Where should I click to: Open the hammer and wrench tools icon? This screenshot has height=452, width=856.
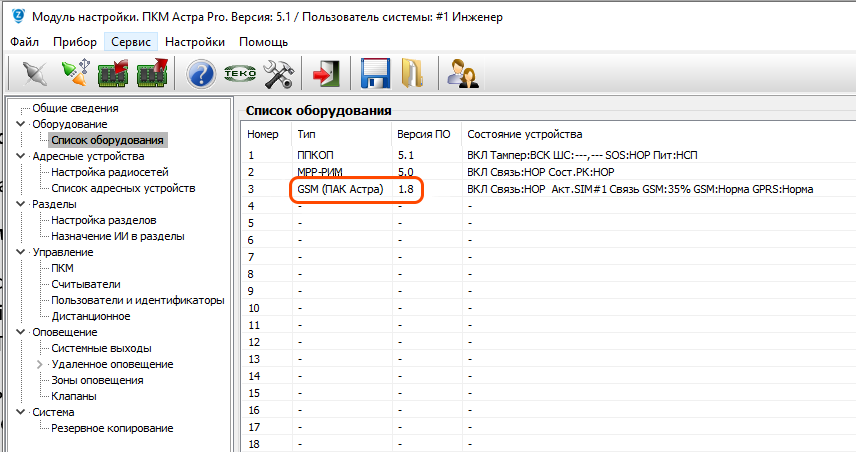[x=276, y=74]
